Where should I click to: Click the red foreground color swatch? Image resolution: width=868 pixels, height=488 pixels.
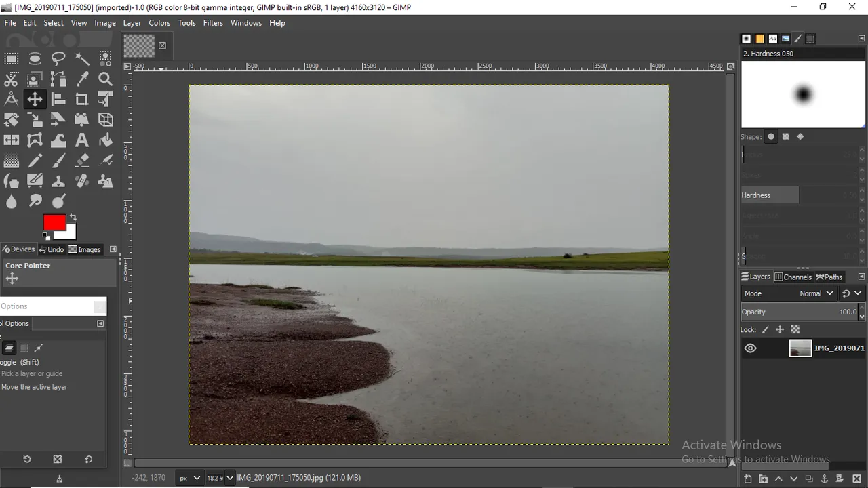point(54,222)
